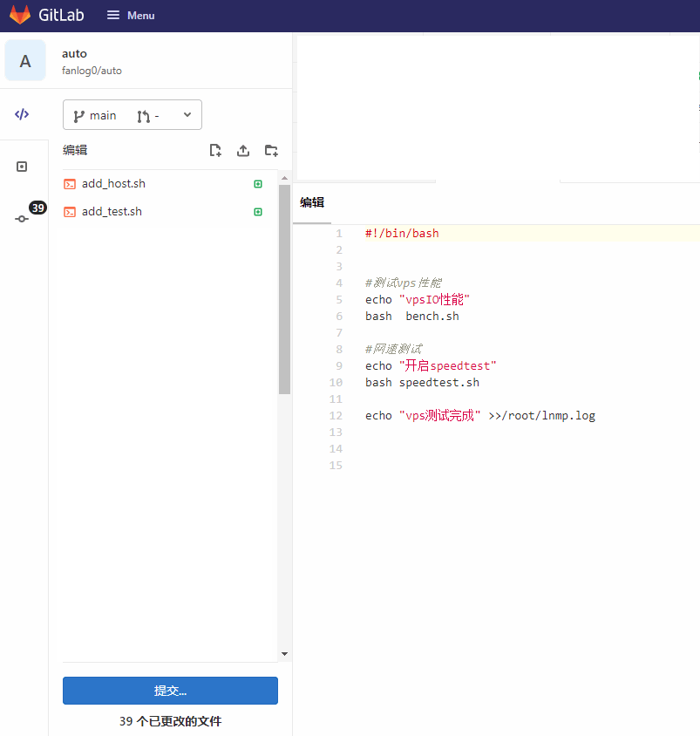Open the Review activity sidebar icon
The width and height of the screenshot is (700, 736).
pos(22,167)
